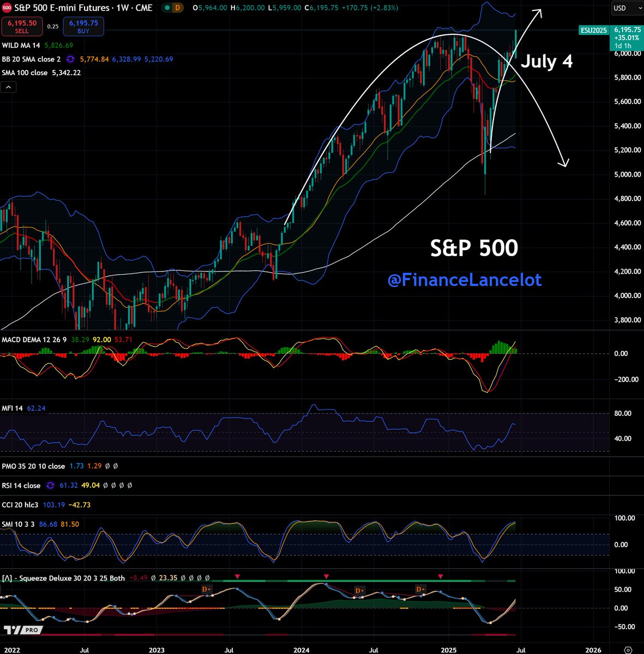Click the last red triangle marker in Squeeze pane
644x654 pixels.
[441, 576]
